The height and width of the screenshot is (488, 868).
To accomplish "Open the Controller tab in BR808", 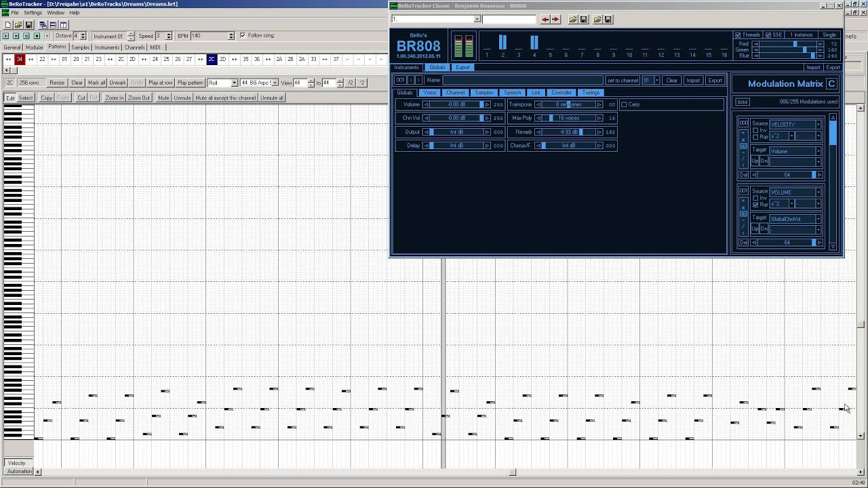I will click(561, 92).
